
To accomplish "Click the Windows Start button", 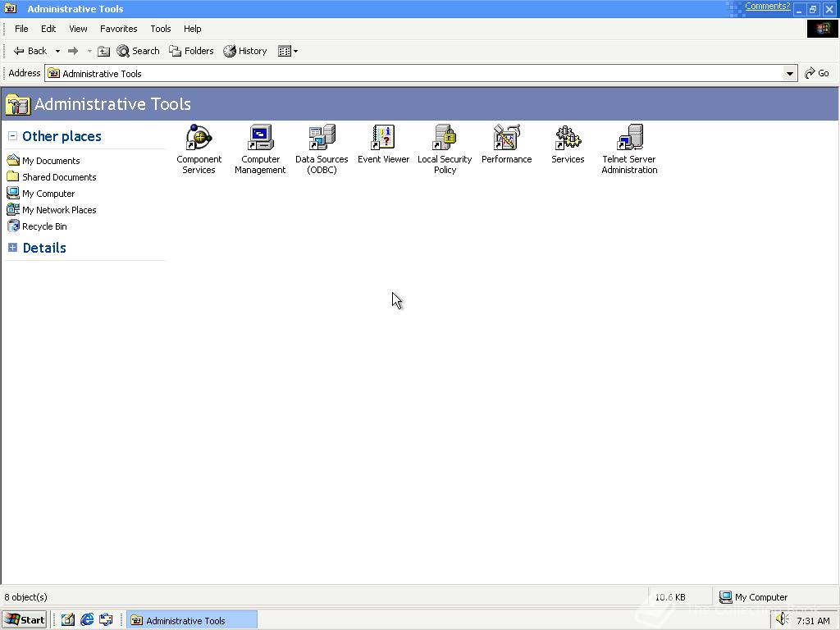I will coord(24,620).
